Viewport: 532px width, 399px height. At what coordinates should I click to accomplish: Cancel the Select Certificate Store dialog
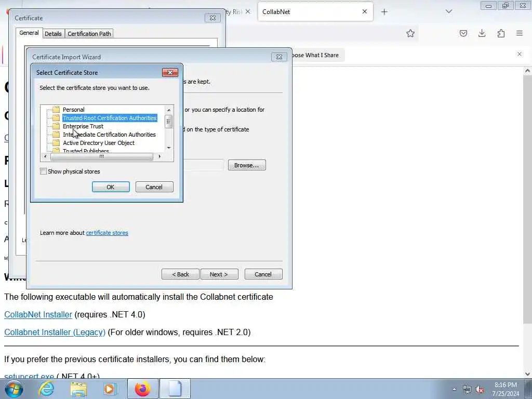(x=154, y=187)
